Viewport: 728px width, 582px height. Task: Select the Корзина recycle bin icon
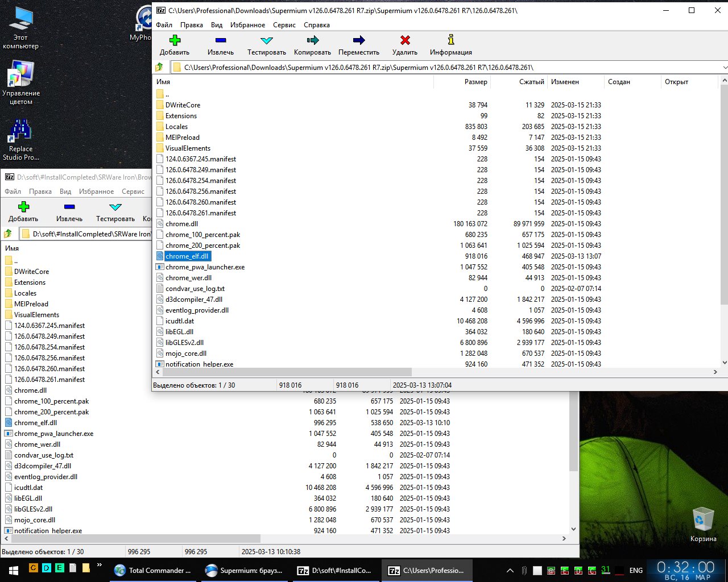[703, 524]
